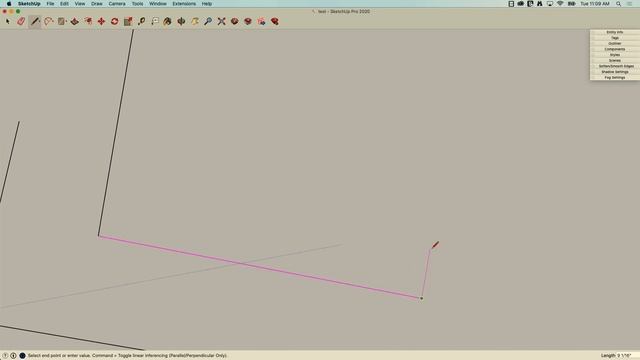The width and height of the screenshot is (640, 360).
Task: Open the File menu
Action: (50, 4)
